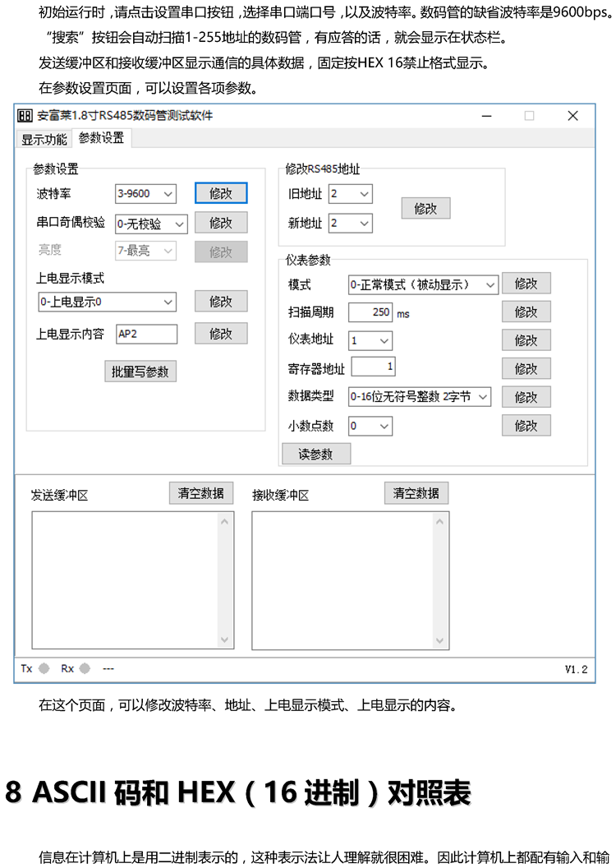The height and width of the screenshot is (868, 616).
Task: Select the 参数设置 tab
Action: (x=101, y=138)
